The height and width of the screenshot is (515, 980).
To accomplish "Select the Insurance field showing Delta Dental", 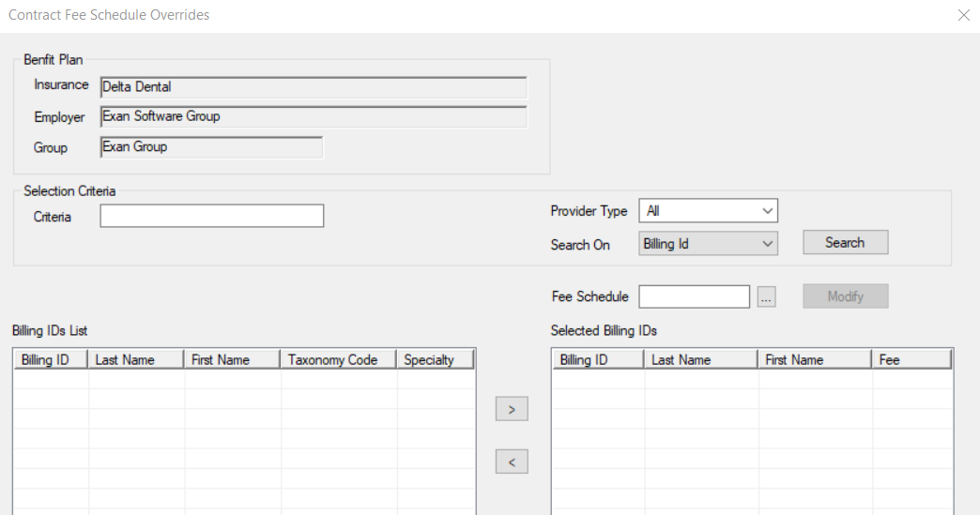I will coord(313,87).
